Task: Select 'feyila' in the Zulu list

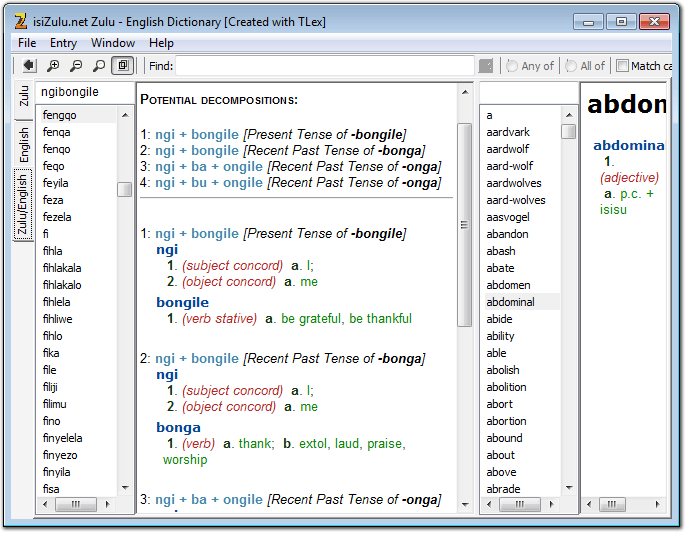Action: [56, 183]
